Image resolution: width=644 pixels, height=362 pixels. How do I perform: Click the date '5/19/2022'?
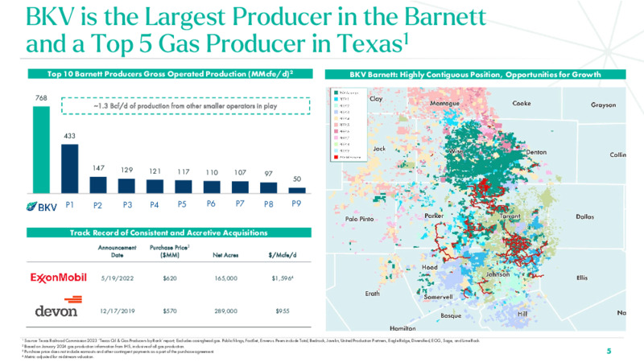(x=118, y=278)
